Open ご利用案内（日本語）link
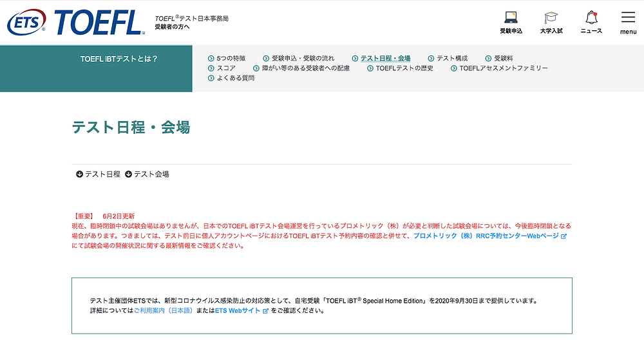 [x=164, y=311]
